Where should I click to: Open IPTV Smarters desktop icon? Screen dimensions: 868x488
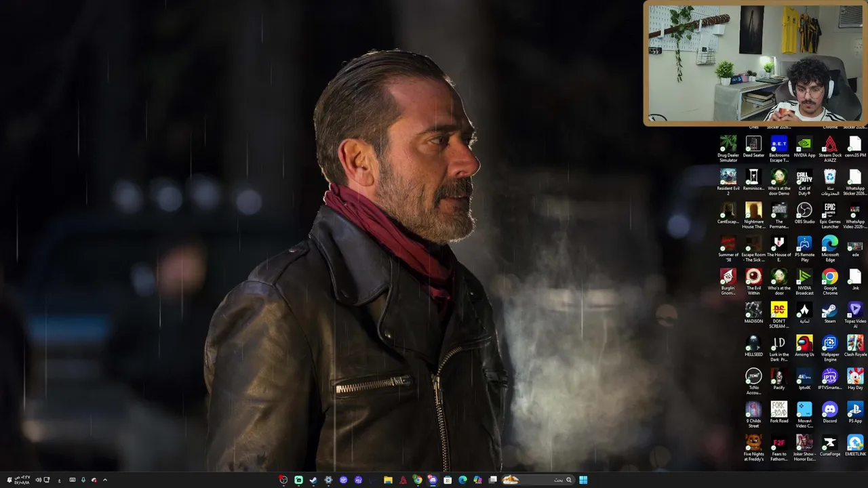click(x=830, y=379)
